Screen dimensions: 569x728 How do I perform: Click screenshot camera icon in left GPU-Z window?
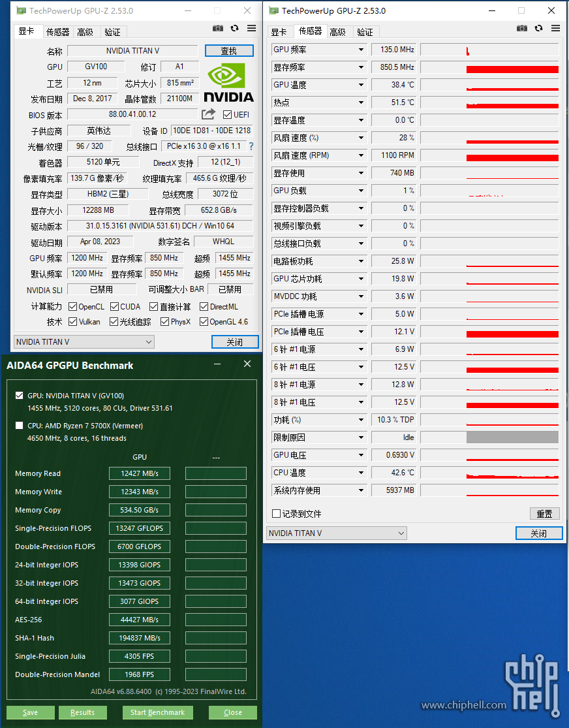[218, 28]
